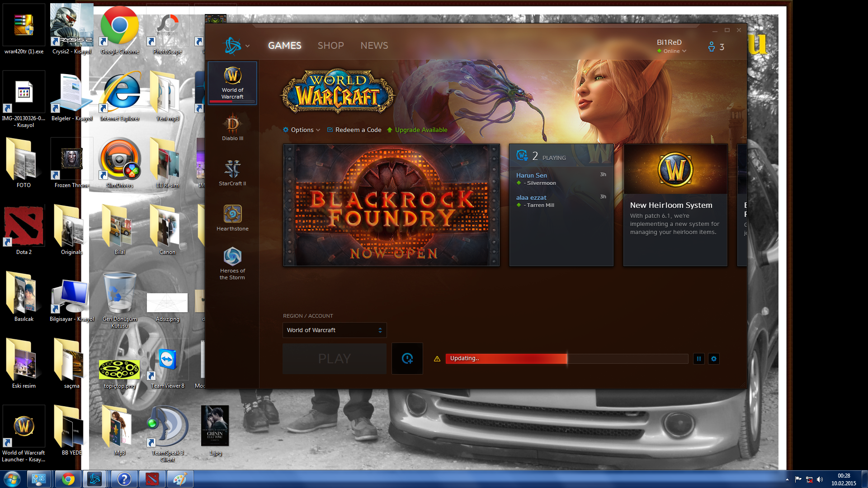Image resolution: width=868 pixels, height=488 pixels.
Task: Switch to the GAMES tab
Action: 284,46
